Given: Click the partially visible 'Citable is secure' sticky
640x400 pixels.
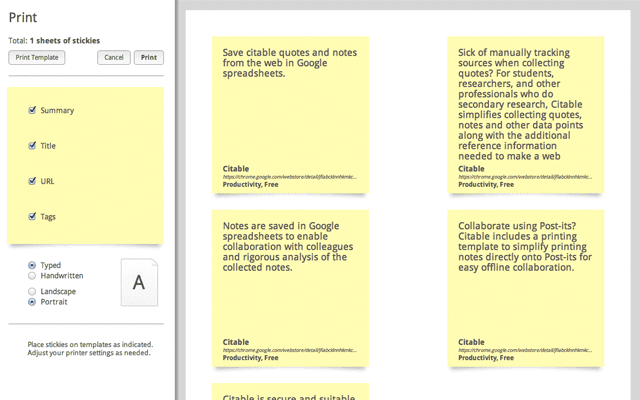Looking at the screenshot, I should tap(290, 392).
